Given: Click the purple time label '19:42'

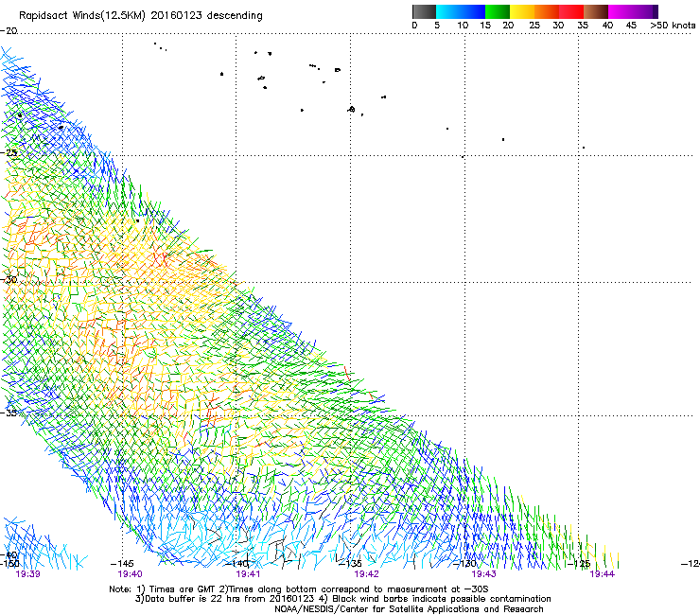Looking at the screenshot, I should [366, 574].
